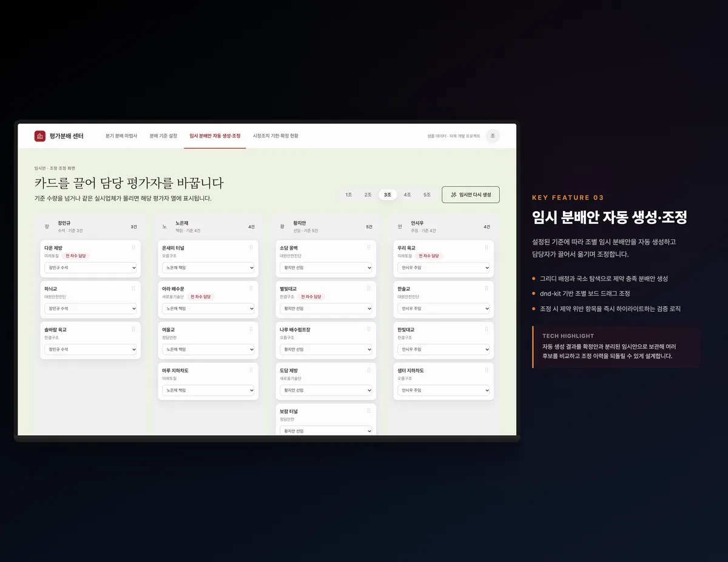Image resolution: width=728 pixels, height=562 pixels.
Task: Expand evaluator dropdown on 솔바람 육교 card
Action: pos(90,350)
